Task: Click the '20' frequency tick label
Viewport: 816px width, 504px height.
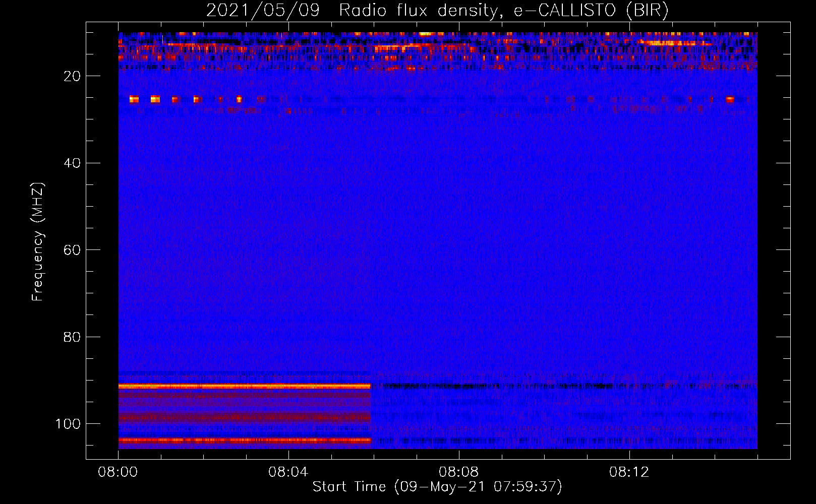Action: pyautogui.click(x=72, y=76)
